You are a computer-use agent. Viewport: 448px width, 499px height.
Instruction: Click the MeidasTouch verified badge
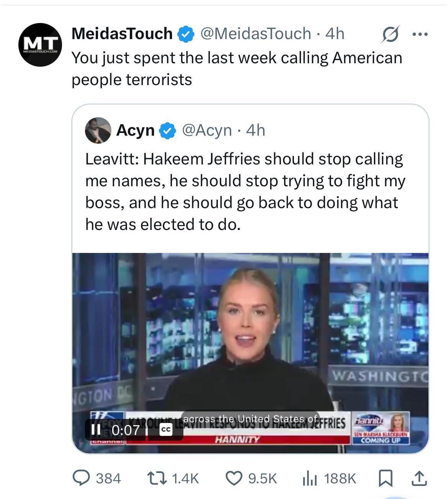pos(185,34)
